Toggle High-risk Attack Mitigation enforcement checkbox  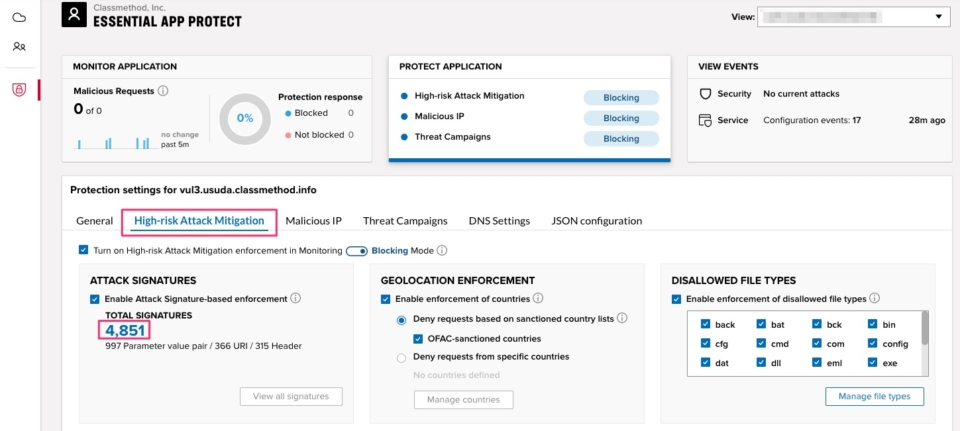coord(83,250)
